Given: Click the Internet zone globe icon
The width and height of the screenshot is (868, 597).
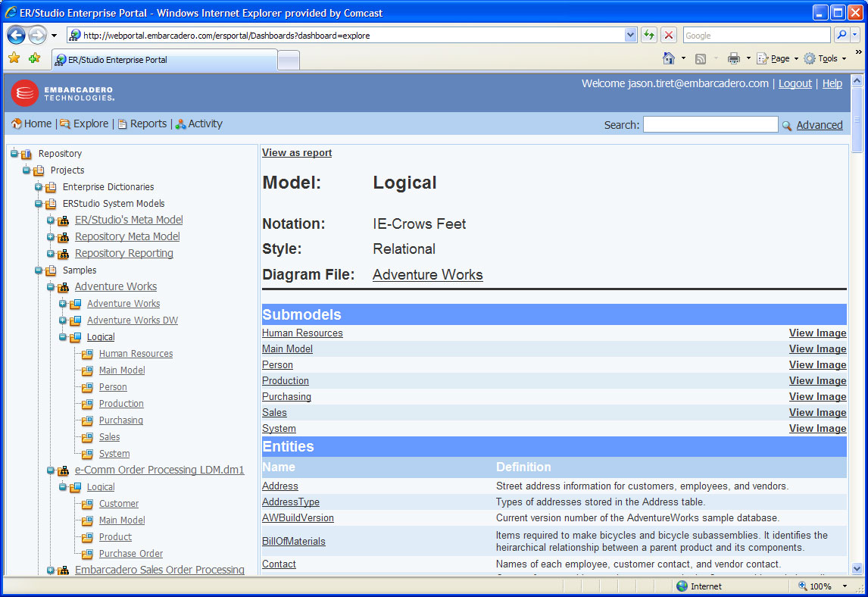Looking at the screenshot, I should pyautogui.click(x=682, y=586).
